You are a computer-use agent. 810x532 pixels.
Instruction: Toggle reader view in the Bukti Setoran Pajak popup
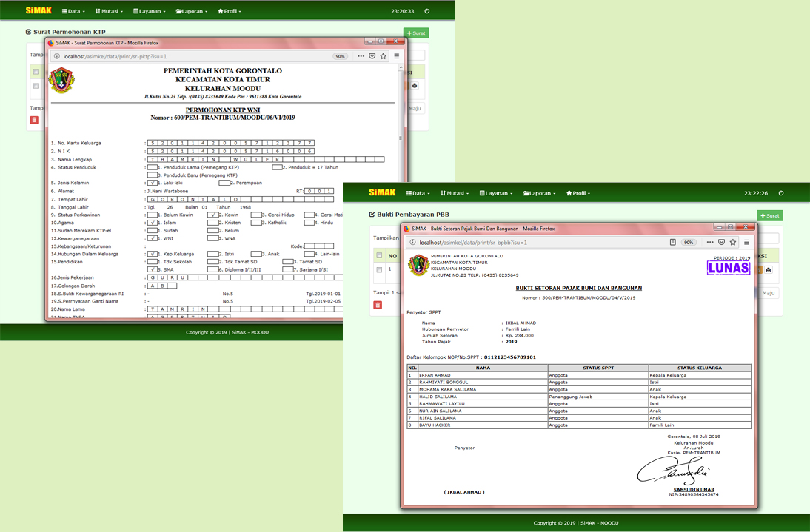coord(672,242)
